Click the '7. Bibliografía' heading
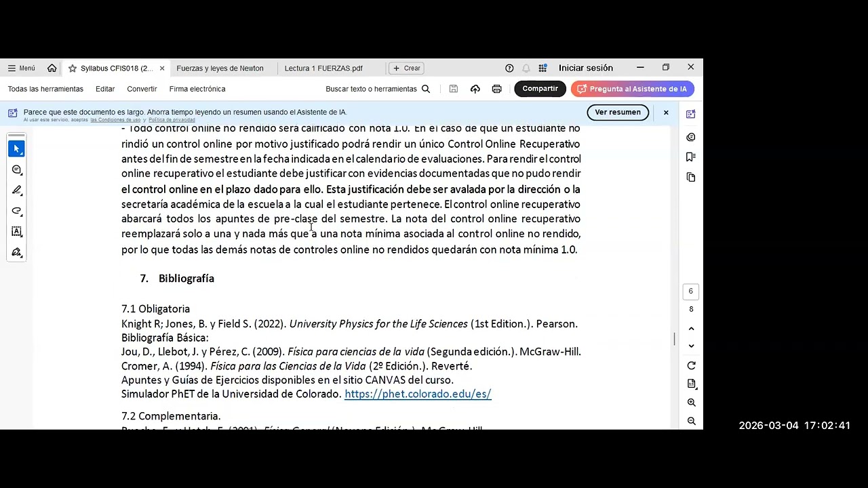Image resolution: width=868 pixels, height=488 pixels. click(x=177, y=279)
